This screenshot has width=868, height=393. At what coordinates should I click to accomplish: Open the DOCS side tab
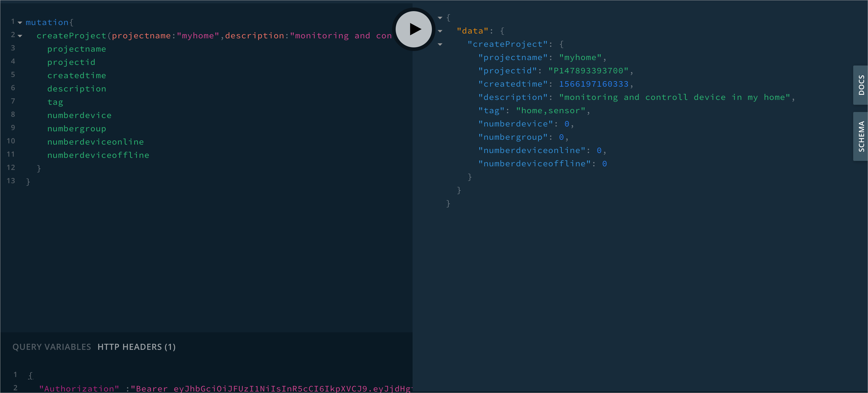coord(860,85)
